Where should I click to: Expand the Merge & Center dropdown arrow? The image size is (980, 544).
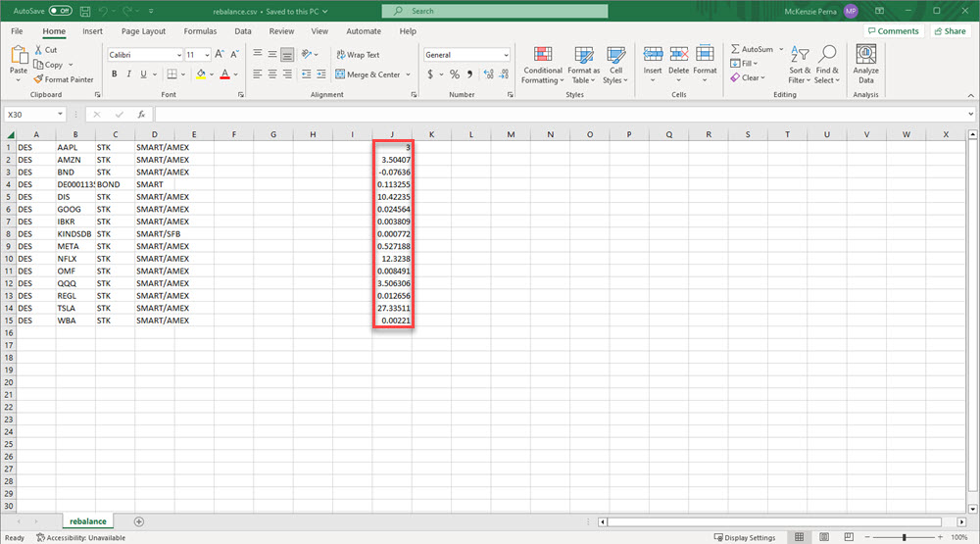tap(408, 74)
